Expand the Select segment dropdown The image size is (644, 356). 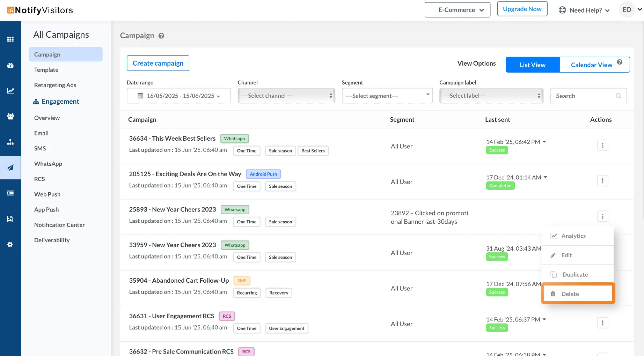[x=387, y=96]
